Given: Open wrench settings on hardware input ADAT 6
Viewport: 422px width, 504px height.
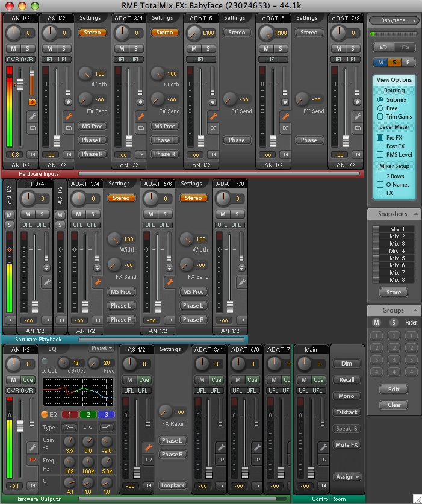Looking at the screenshot, I should point(285,116).
